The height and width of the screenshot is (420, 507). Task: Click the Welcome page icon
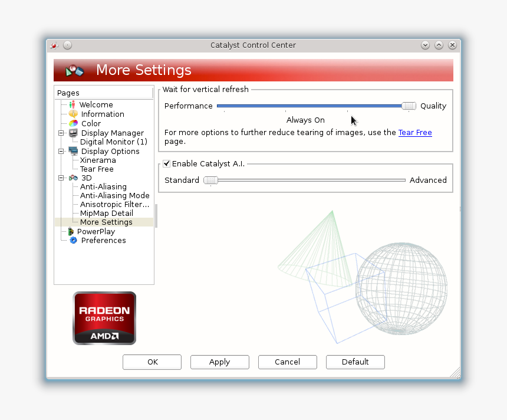click(x=73, y=104)
